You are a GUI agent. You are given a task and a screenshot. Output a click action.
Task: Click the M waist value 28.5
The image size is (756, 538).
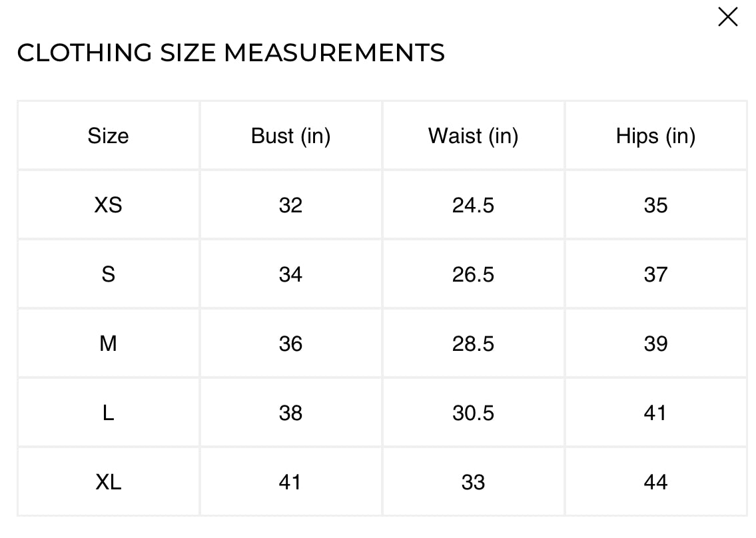click(x=473, y=344)
